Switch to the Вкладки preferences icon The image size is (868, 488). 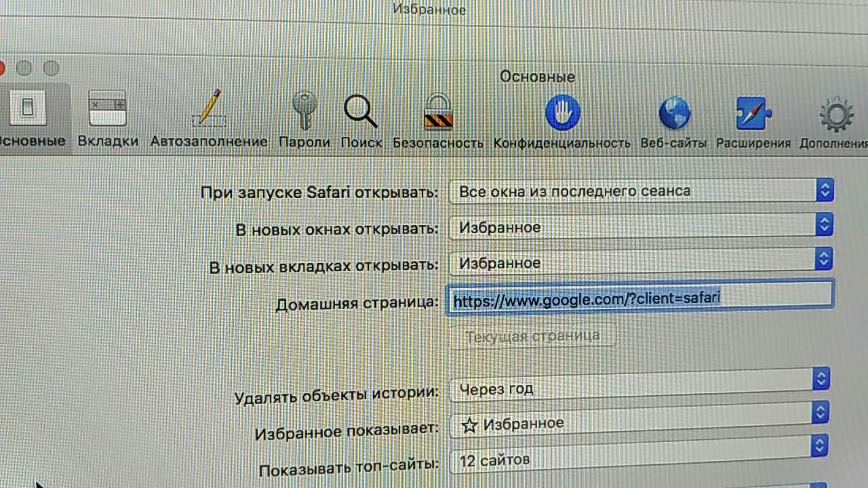point(108,108)
